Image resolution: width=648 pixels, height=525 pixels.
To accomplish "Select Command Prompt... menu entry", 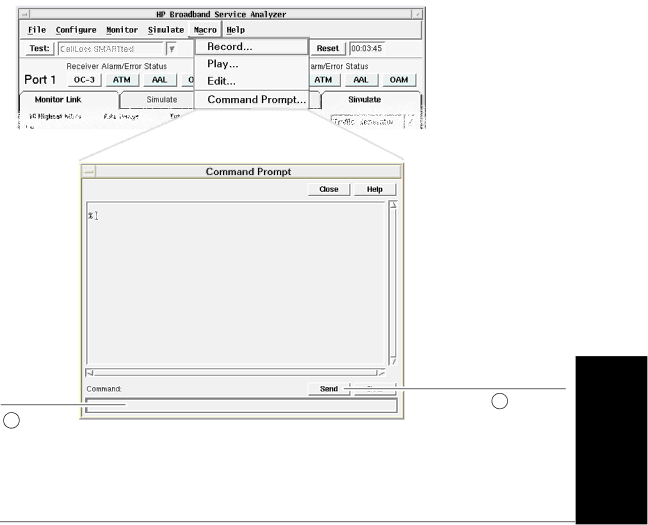I will [x=252, y=100].
